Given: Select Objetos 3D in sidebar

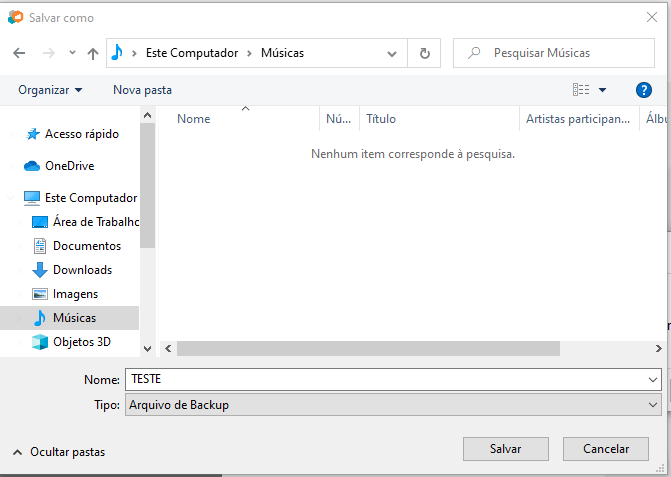Looking at the screenshot, I should click(81, 342).
